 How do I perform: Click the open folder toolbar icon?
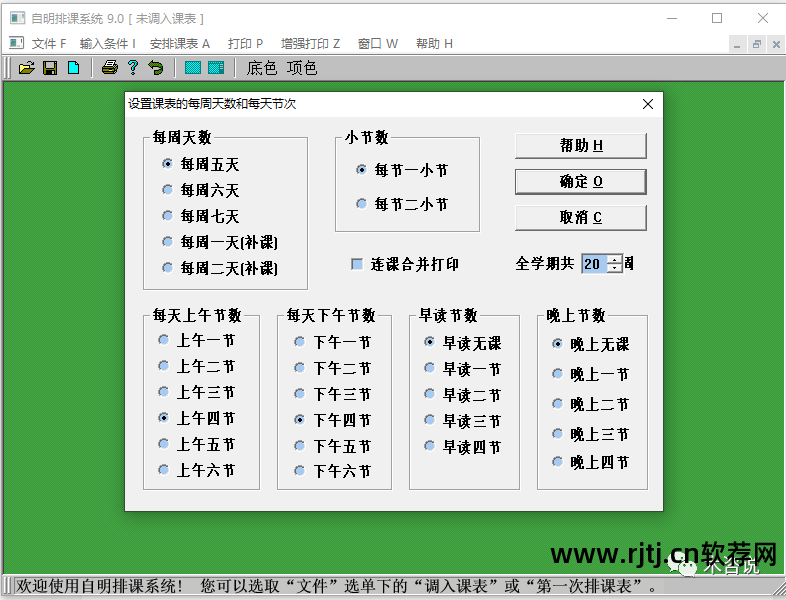(x=27, y=68)
